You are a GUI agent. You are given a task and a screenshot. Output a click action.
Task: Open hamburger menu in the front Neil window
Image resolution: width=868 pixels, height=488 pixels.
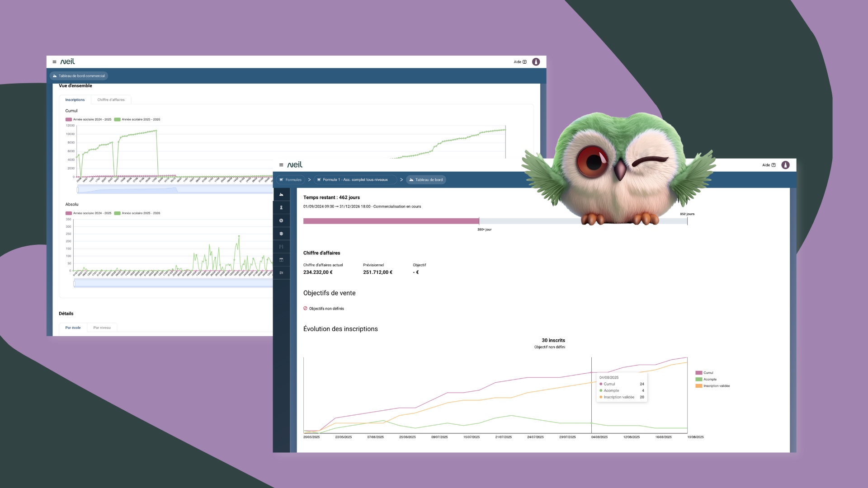click(281, 165)
